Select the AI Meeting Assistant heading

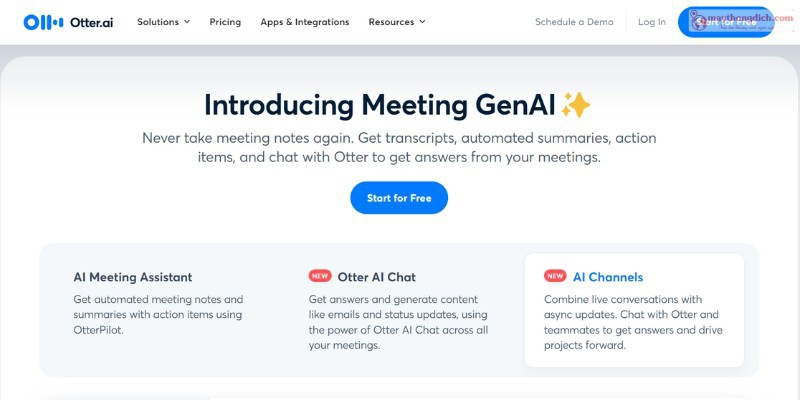[133, 277]
